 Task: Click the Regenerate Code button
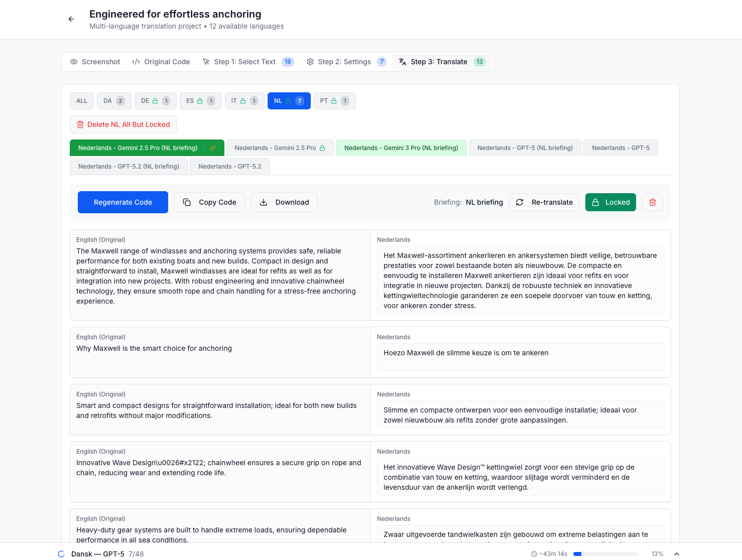pyautogui.click(x=123, y=202)
